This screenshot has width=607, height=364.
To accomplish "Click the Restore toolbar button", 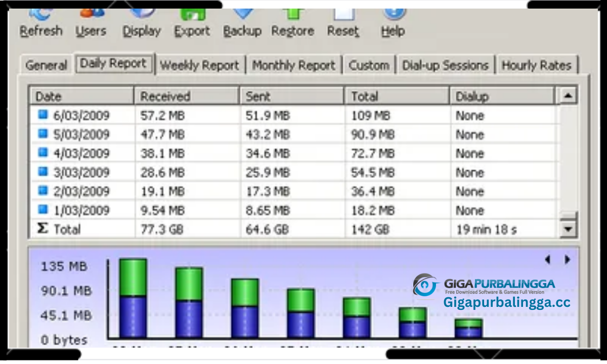I will [292, 23].
